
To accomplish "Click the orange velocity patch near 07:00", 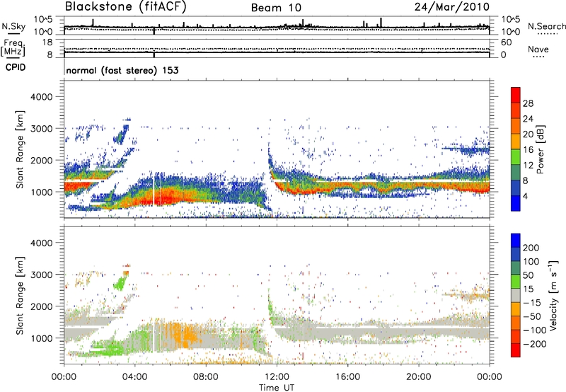I will 187,337.
